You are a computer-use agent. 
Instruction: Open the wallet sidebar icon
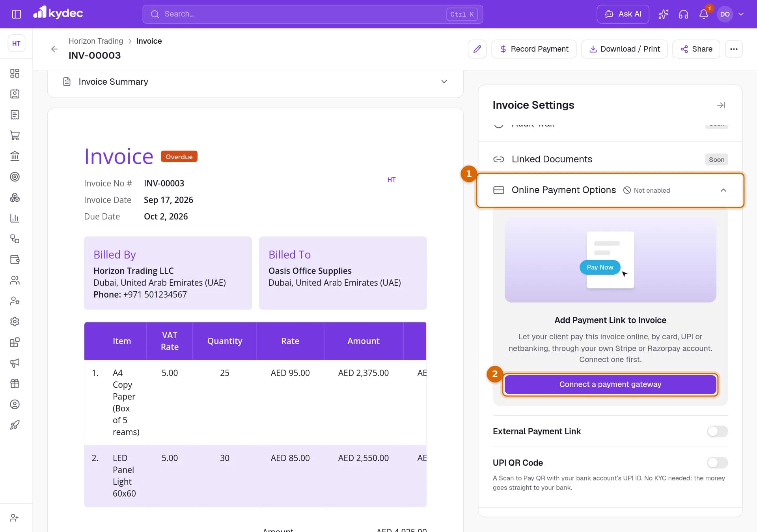point(15,259)
